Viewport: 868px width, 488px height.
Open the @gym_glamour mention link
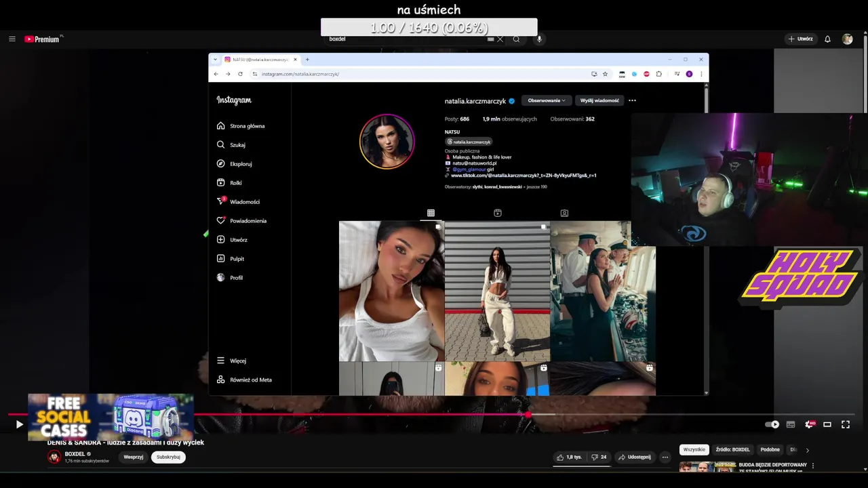(x=468, y=169)
